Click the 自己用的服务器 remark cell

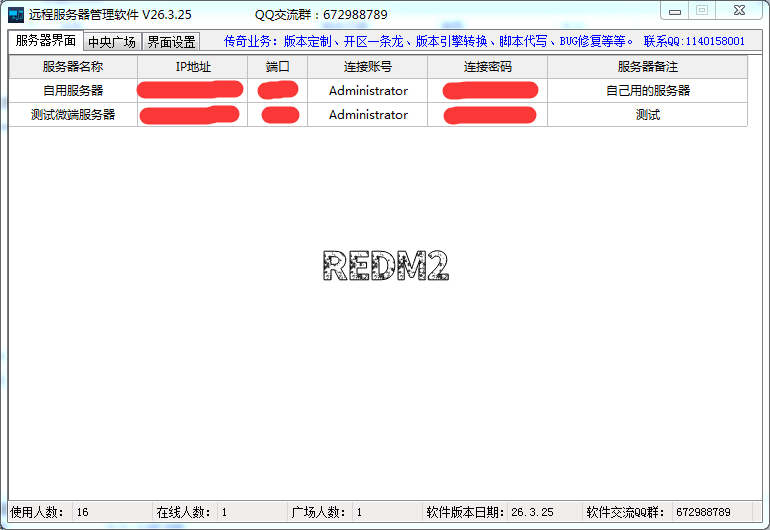[x=647, y=91]
